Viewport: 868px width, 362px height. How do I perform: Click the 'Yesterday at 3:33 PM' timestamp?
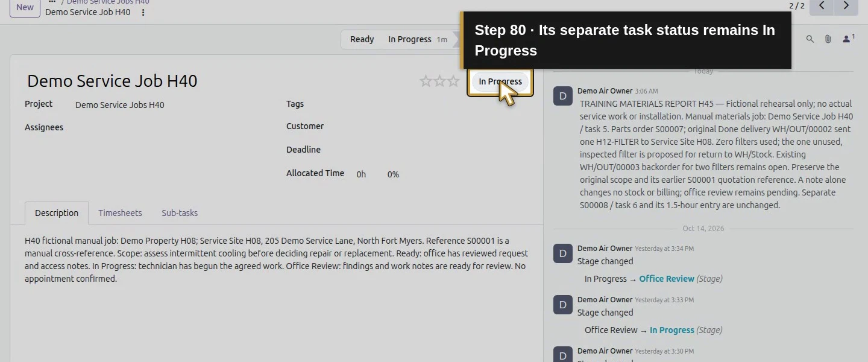pyautogui.click(x=664, y=300)
